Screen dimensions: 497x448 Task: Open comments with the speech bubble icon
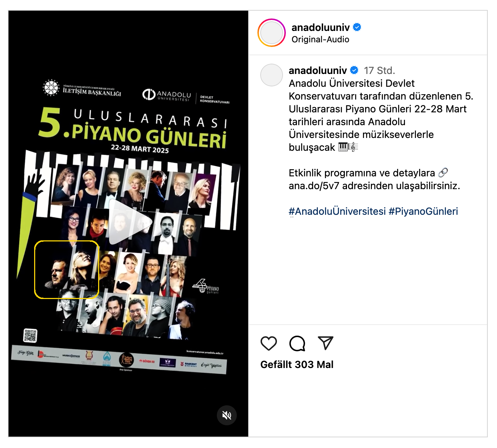(x=297, y=343)
